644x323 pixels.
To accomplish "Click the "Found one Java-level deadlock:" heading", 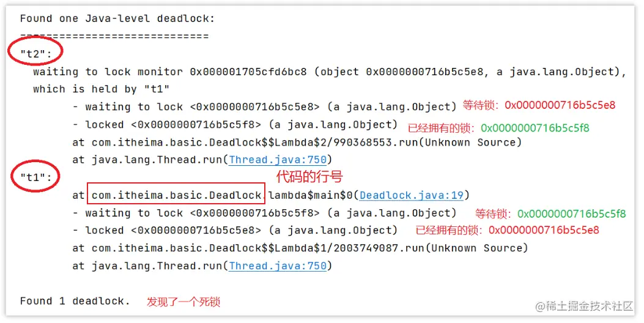I will (117, 19).
